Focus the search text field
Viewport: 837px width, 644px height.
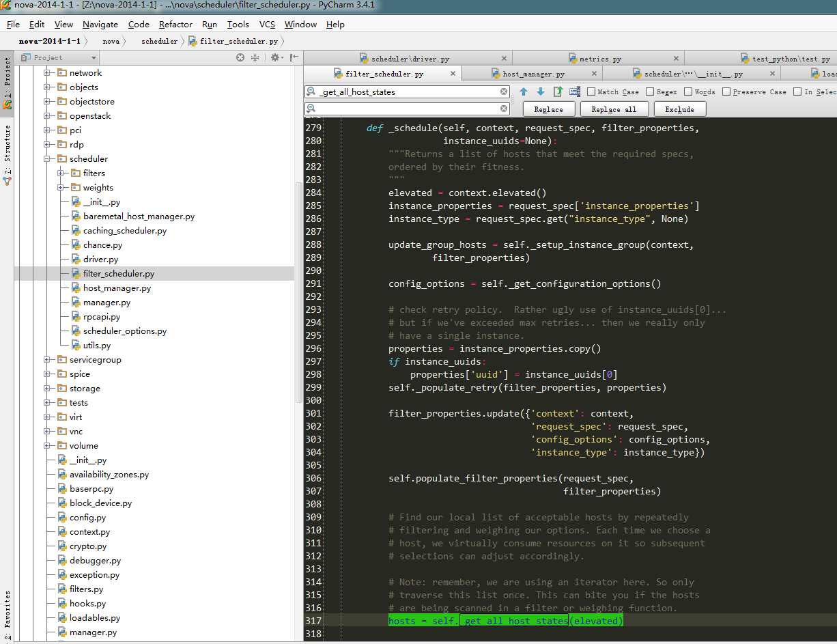(x=408, y=92)
